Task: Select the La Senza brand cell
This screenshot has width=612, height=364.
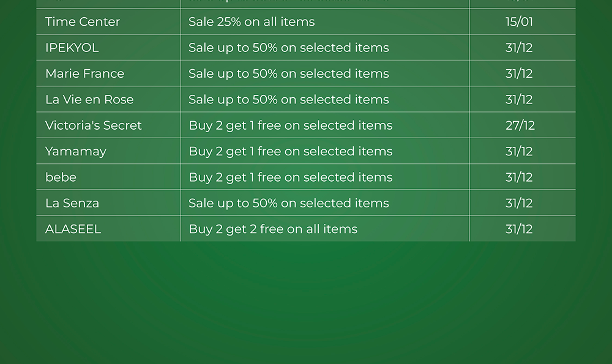Action: click(x=72, y=203)
